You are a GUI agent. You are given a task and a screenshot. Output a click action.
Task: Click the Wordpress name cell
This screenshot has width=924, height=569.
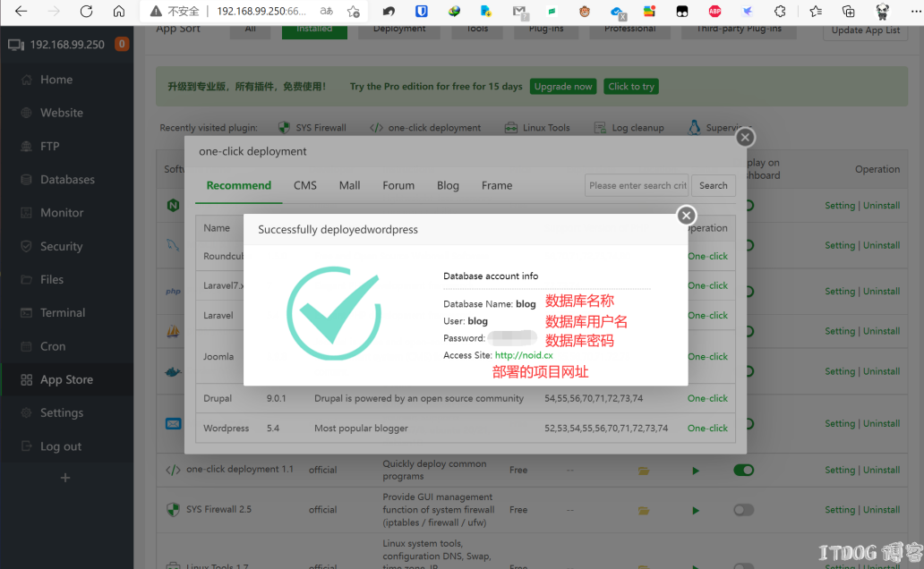227,429
